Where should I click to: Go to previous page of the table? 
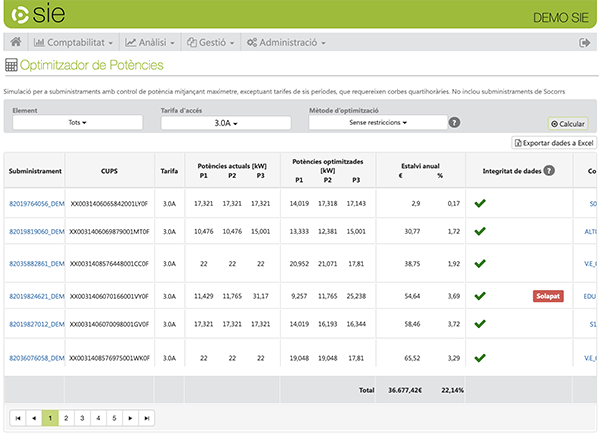coord(34,417)
